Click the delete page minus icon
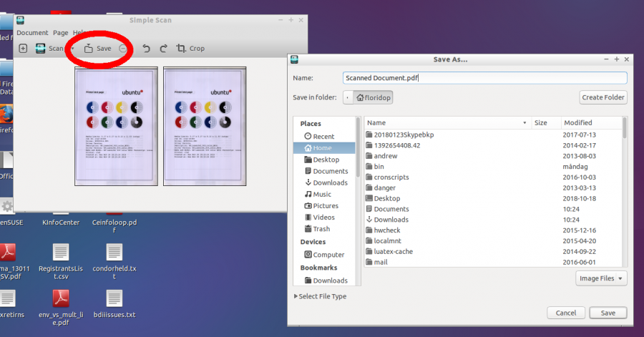The width and height of the screenshot is (644, 337). pyautogui.click(x=123, y=49)
